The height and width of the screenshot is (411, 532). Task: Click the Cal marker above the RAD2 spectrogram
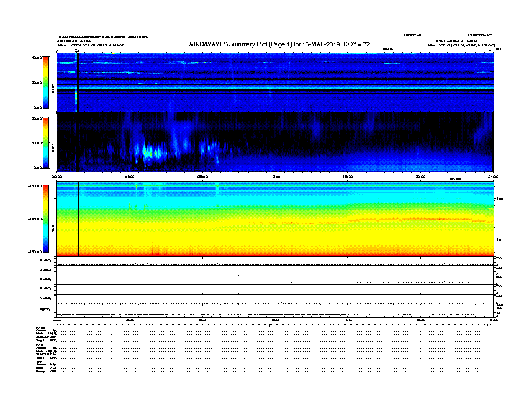[x=77, y=50]
